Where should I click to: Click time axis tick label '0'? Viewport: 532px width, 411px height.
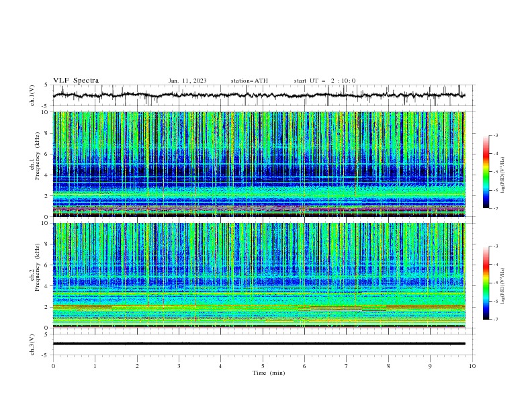coord(53,366)
